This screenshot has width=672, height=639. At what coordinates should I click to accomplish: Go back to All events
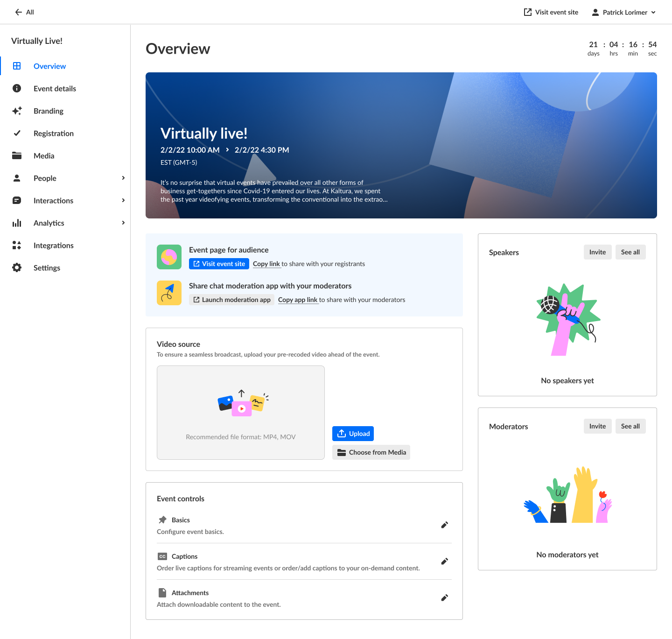pos(24,12)
